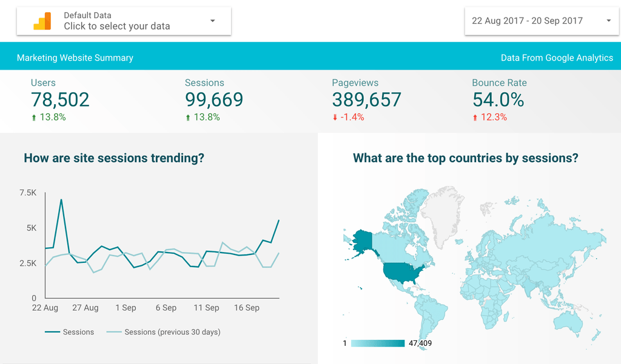Screen dimensions: 621x364
Task: Click the Bounce Rate change value 12.3%
Action: pos(494,117)
